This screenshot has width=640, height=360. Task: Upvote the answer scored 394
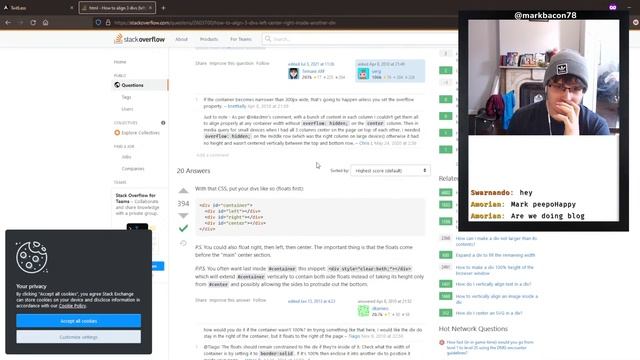tap(183, 191)
